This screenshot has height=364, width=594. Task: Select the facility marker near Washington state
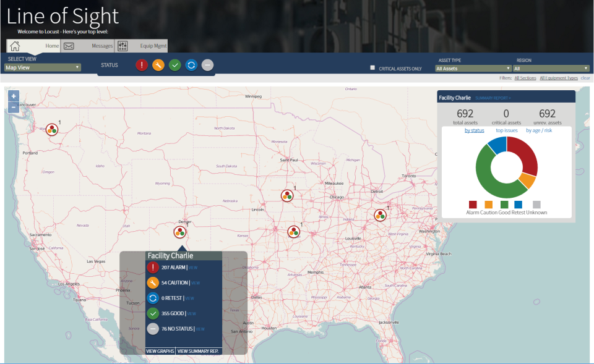coord(52,130)
